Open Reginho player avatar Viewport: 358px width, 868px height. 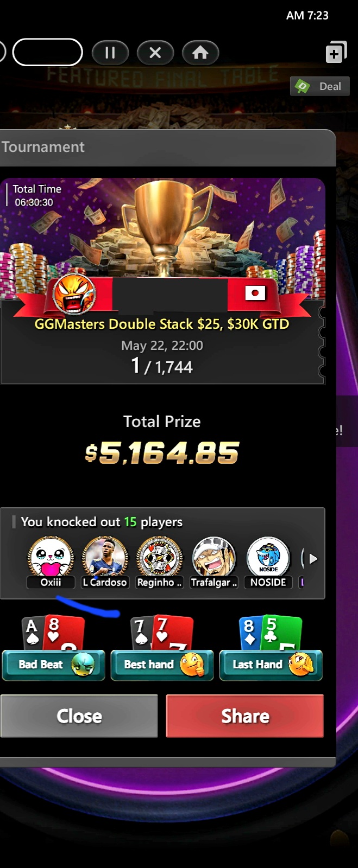coord(160,557)
